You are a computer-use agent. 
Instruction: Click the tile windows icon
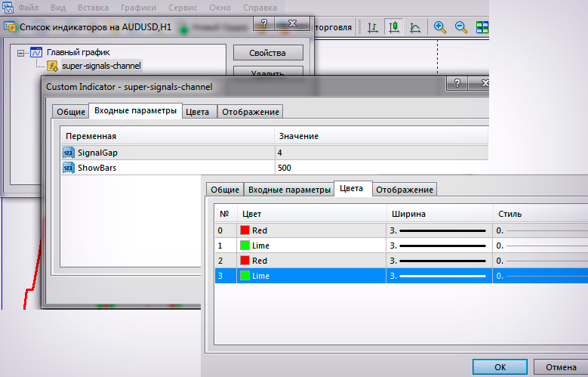point(482,28)
